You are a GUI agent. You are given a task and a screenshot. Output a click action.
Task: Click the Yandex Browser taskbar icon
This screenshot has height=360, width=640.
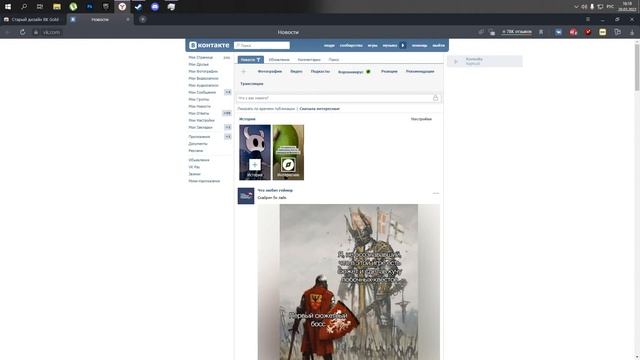point(122,7)
